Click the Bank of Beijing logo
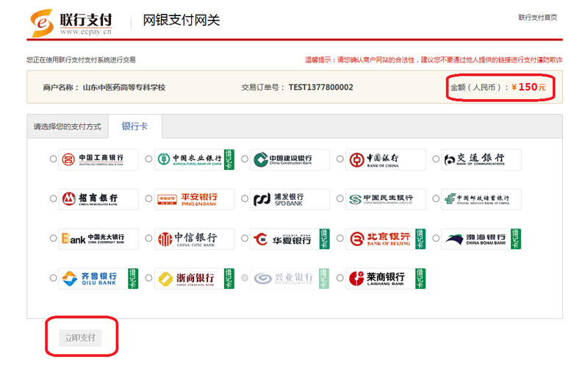588x366 pixels. [386, 239]
